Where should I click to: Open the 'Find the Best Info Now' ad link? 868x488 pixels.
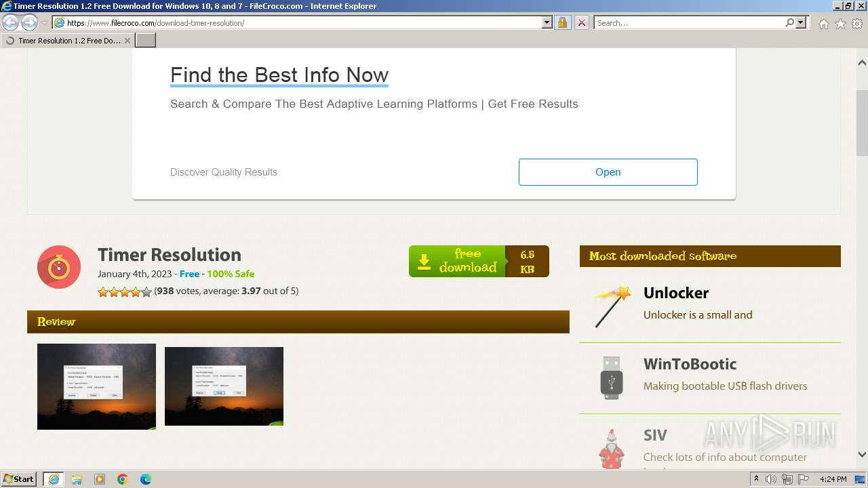279,75
